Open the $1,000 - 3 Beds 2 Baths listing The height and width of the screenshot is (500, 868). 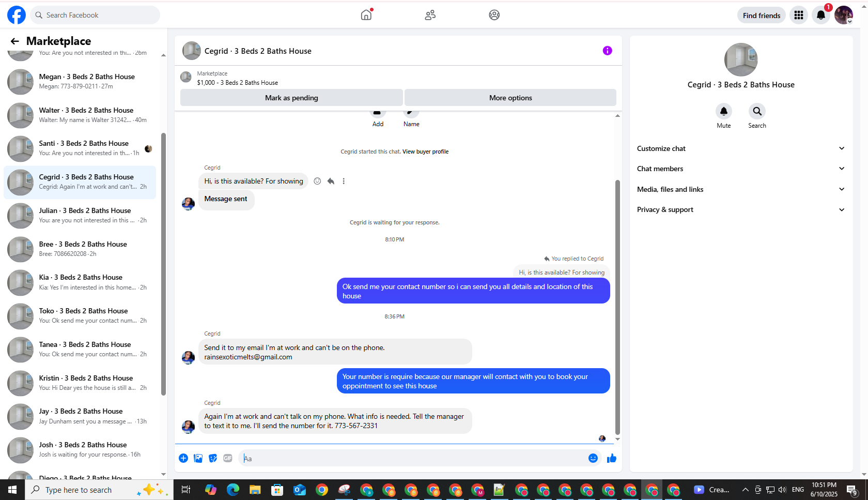click(237, 83)
